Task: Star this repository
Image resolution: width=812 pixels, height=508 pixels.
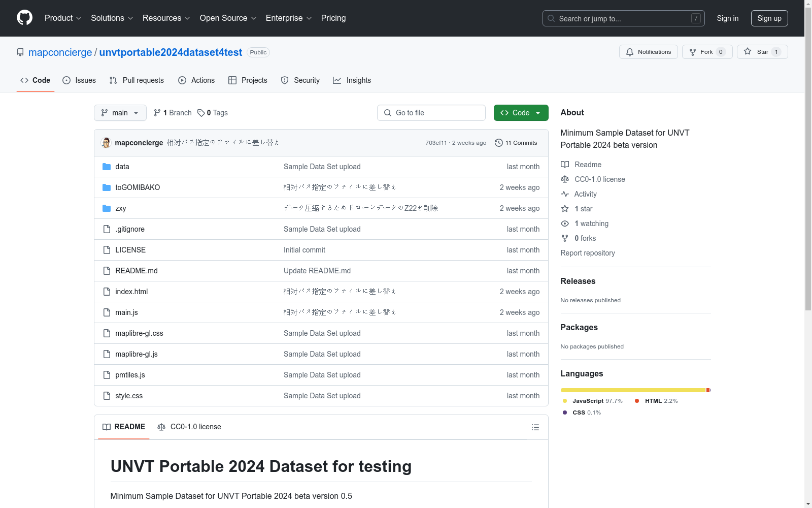Action: click(762, 52)
